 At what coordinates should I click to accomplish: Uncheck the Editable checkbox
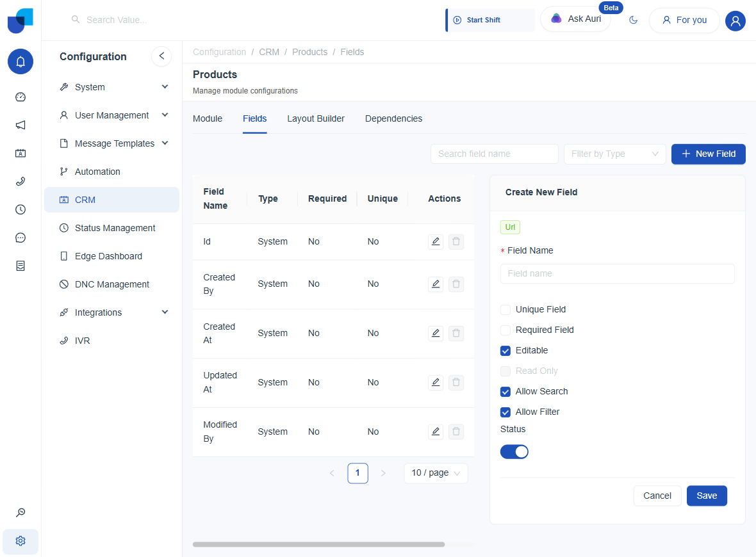[x=505, y=351]
